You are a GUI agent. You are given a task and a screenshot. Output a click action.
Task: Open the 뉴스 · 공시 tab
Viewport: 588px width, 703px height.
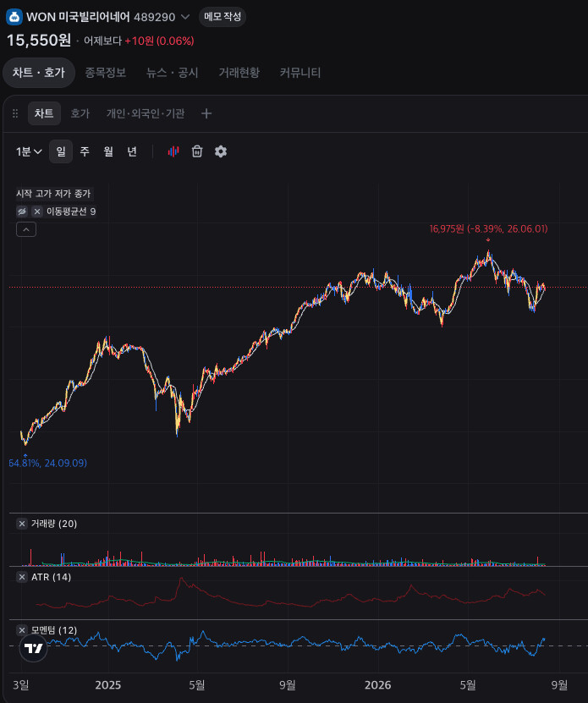[173, 73]
